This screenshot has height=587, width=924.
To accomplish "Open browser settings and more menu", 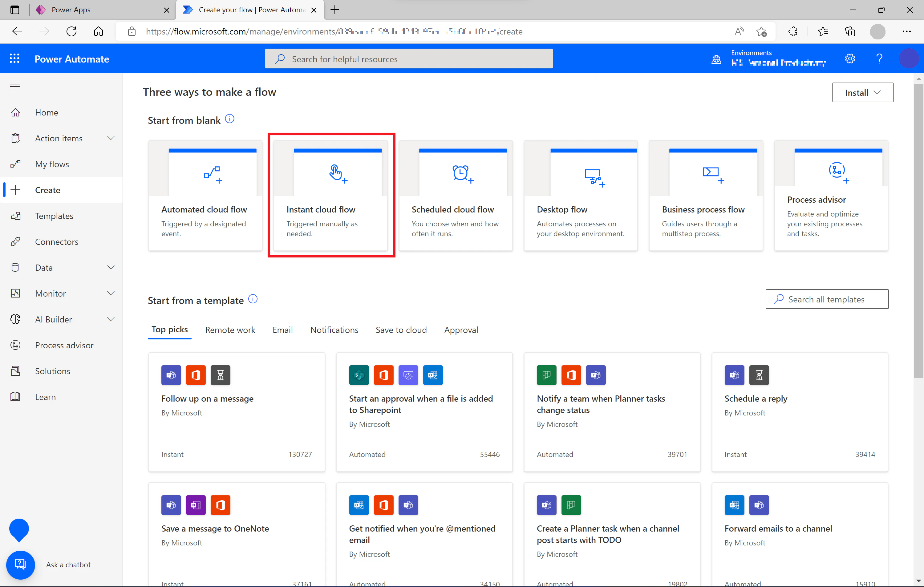I will pyautogui.click(x=906, y=31).
